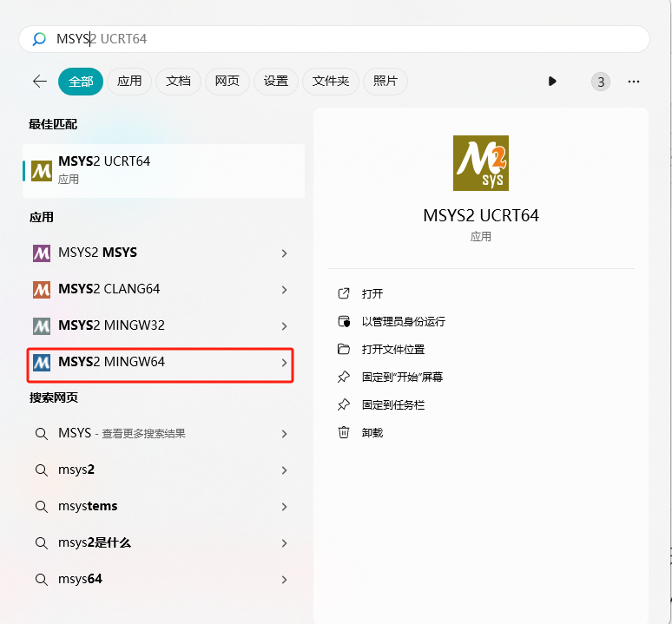Click the gray MSYS2 MINGW32 app icon

tap(42, 326)
